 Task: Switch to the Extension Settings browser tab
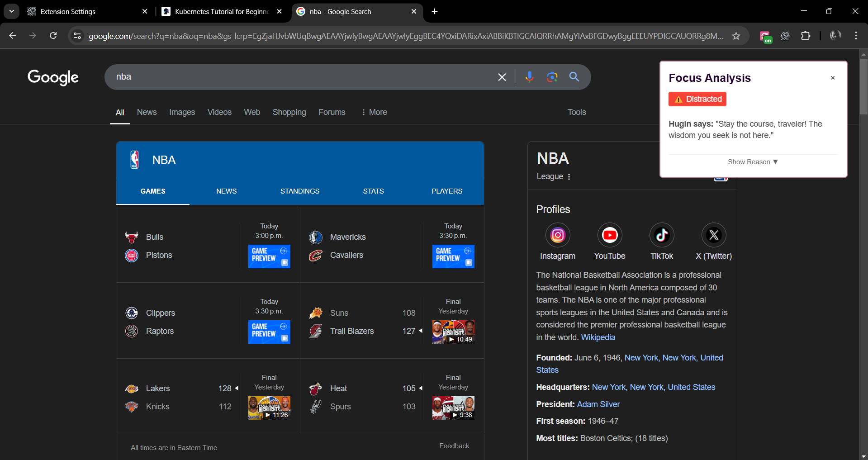coord(86,11)
